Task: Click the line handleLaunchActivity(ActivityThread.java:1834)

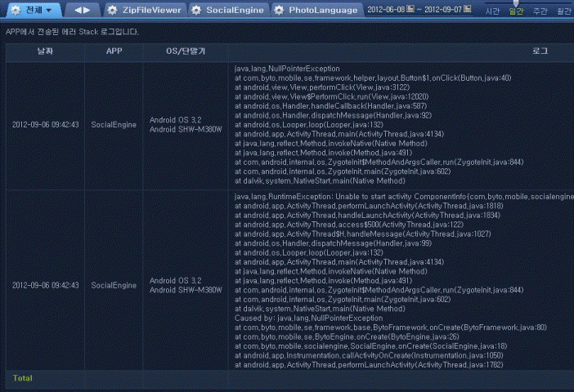Action: 367,216
